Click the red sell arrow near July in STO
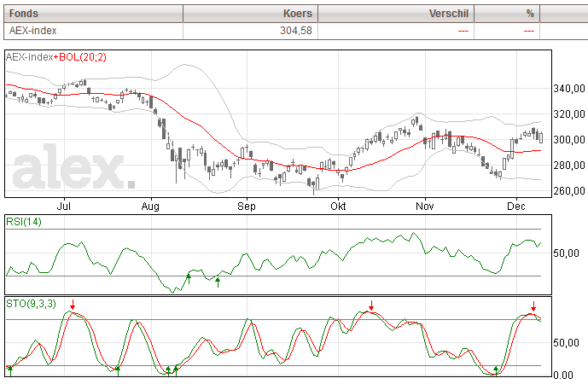Screen dimensions: 588x384 tap(73, 304)
